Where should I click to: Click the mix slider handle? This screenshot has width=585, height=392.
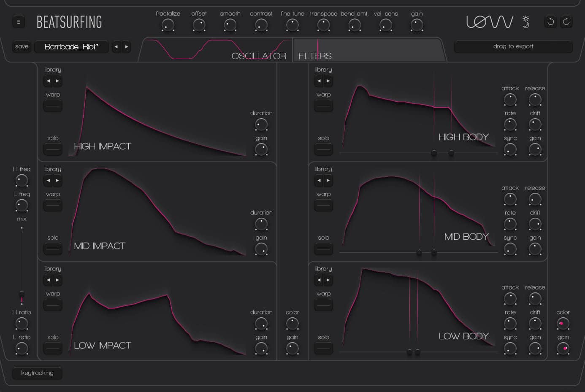(22, 294)
